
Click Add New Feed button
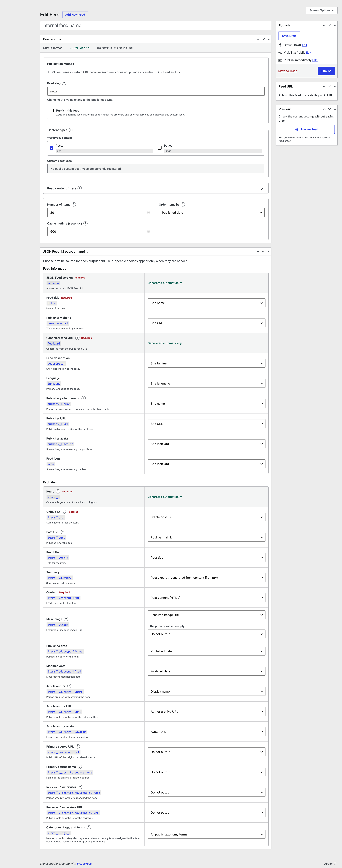[75, 15]
